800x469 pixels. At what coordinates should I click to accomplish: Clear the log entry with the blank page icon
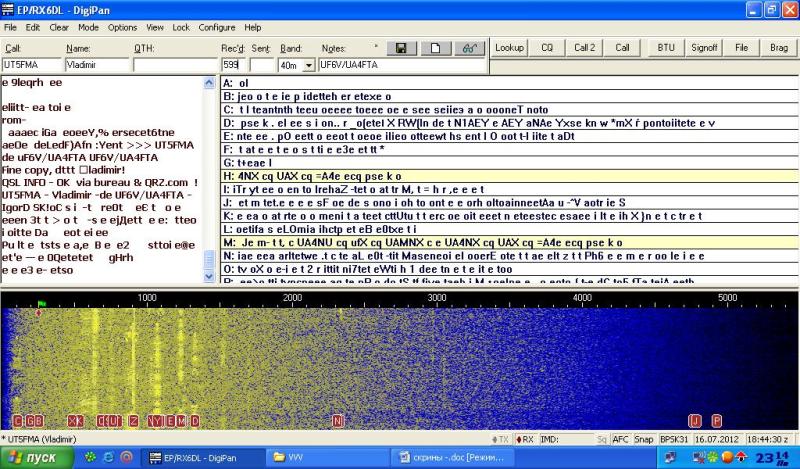click(435, 48)
